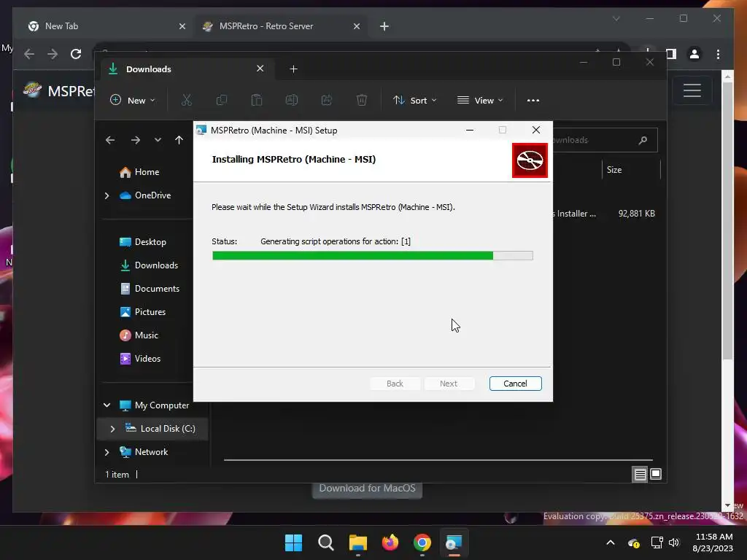The height and width of the screenshot is (560, 747).
Task: Open the Windows Start menu
Action: 293,542
